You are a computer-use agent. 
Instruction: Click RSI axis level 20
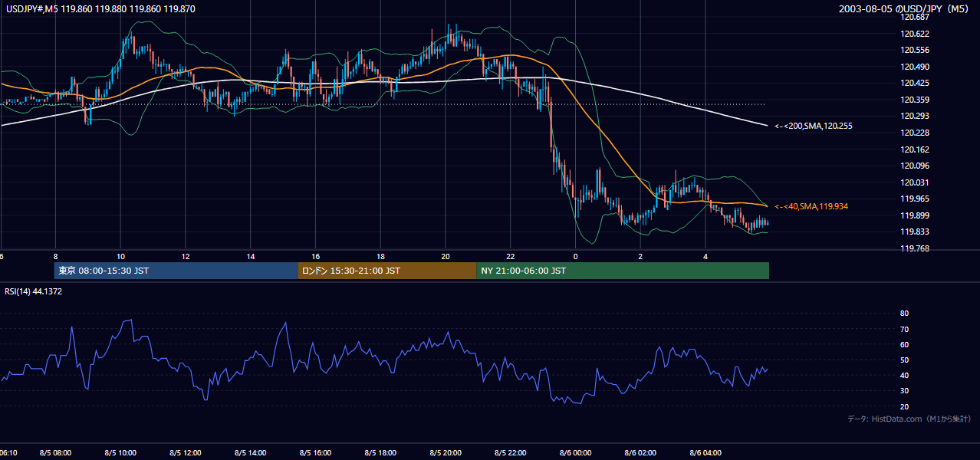(x=904, y=406)
